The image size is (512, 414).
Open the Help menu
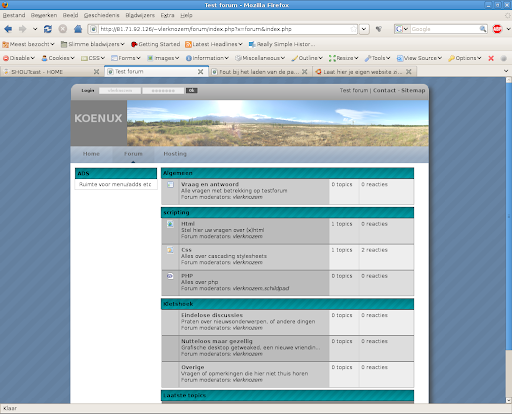(186, 15)
